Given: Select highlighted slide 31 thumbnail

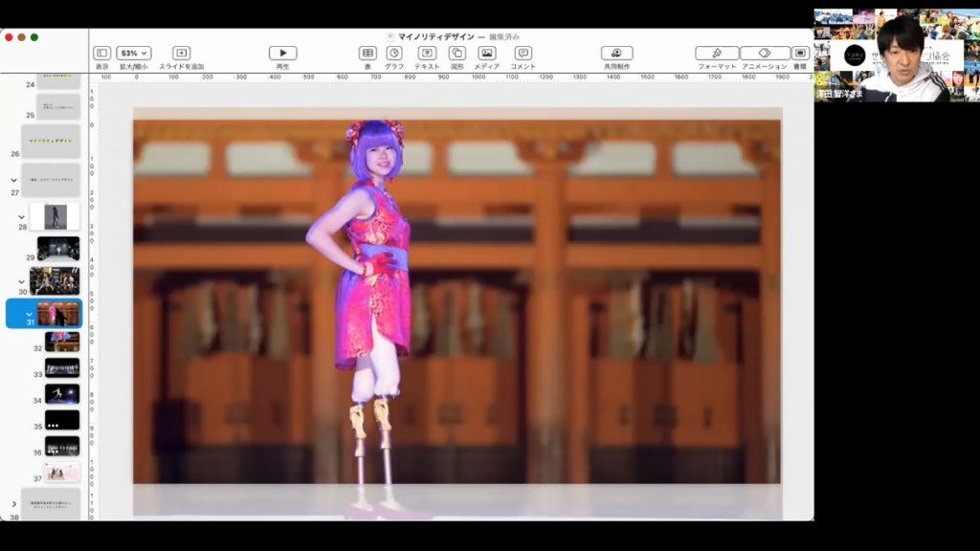Looking at the screenshot, I should pos(58,313).
